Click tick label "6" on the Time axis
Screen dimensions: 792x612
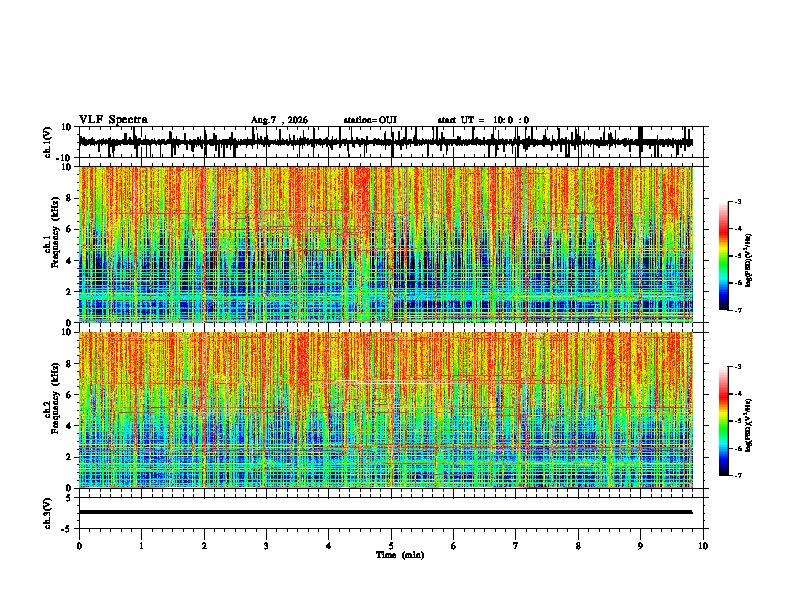pos(454,546)
